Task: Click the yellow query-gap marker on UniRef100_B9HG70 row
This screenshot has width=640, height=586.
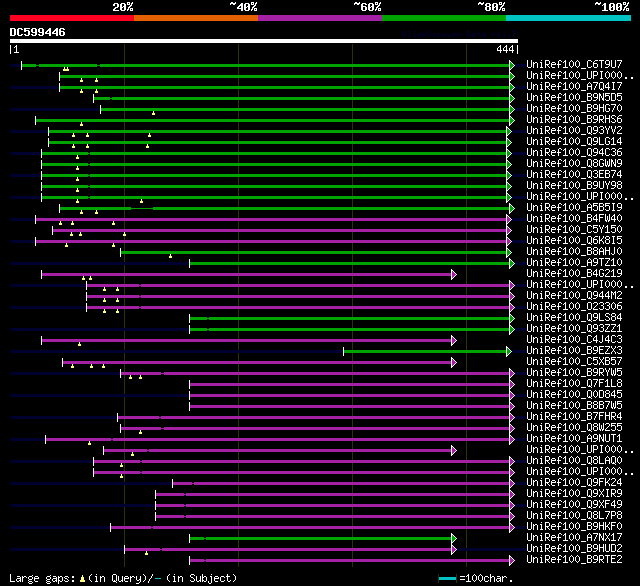Action: 153,113
